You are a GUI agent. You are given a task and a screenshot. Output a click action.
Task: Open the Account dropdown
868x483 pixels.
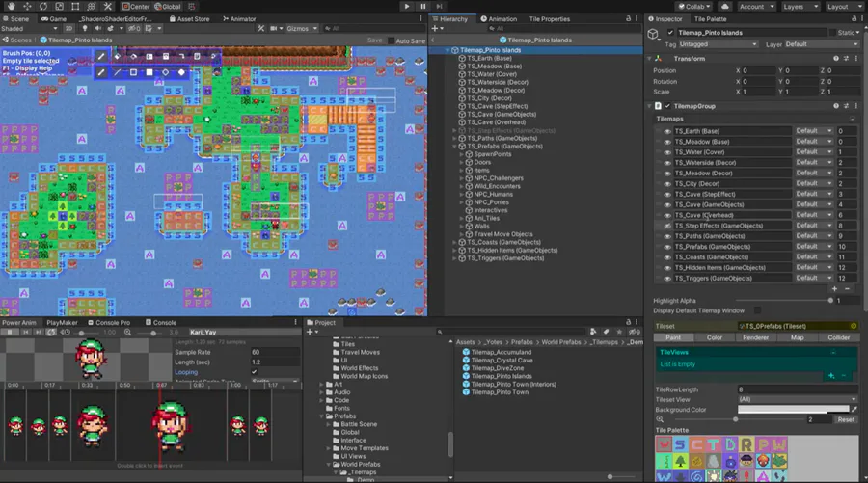click(755, 6)
